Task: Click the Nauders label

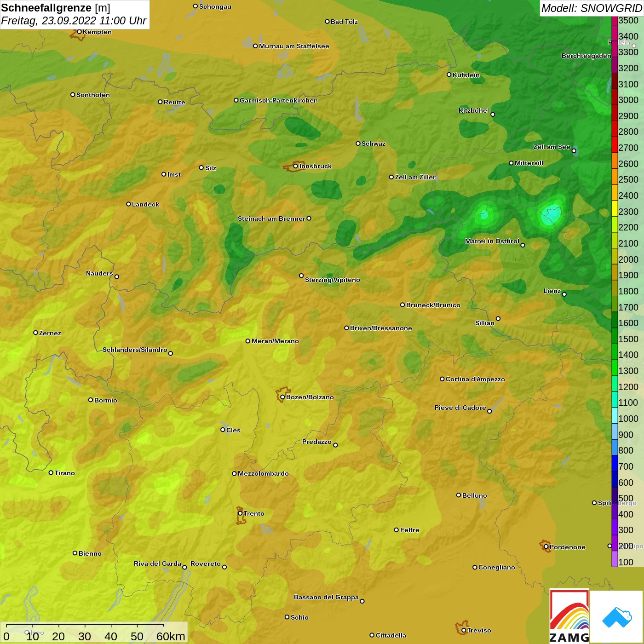Action: tap(99, 273)
